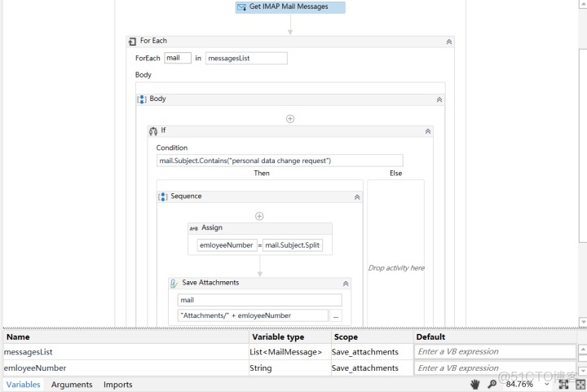Collapse the Save Attachments activity

346,284
